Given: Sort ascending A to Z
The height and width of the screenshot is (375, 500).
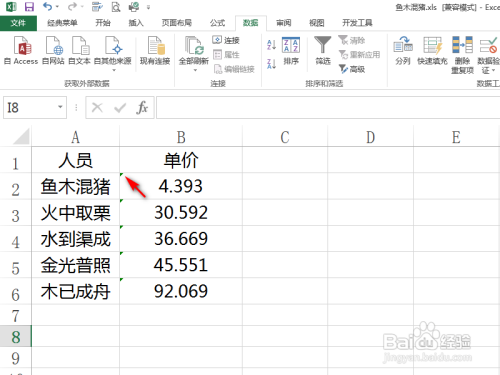Looking at the screenshot, I should coord(272,45).
